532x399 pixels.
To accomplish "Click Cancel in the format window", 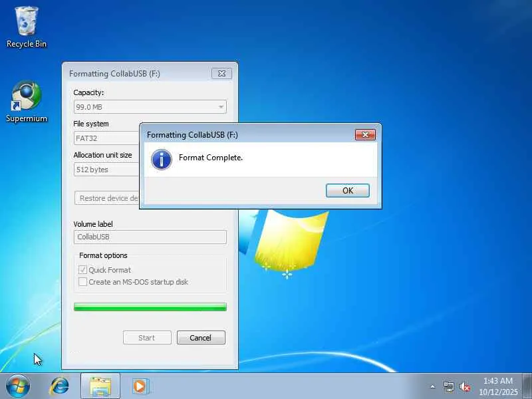I will click(201, 338).
